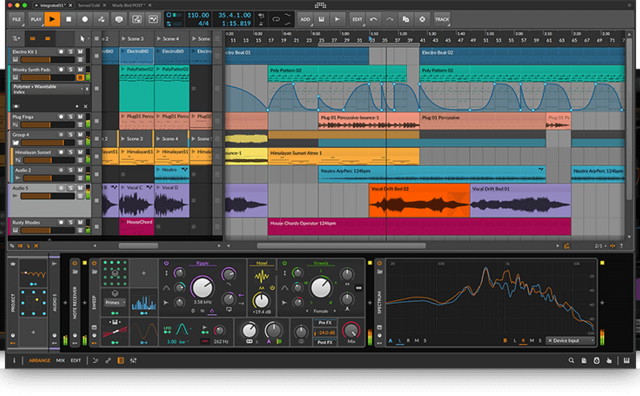
Task: Click the delete icon in the toolbar
Action: coord(422,19)
